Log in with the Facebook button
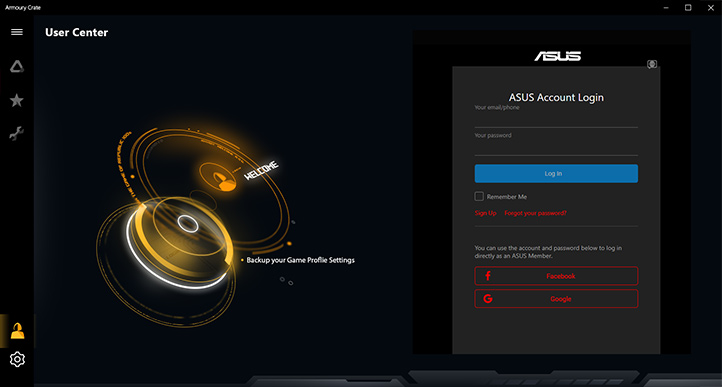 (x=556, y=276)
